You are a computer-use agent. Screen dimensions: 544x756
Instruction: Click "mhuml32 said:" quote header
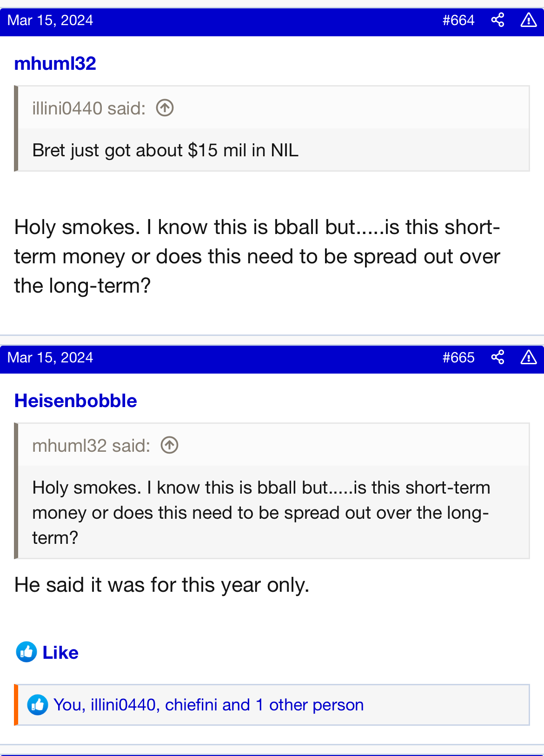91,446
